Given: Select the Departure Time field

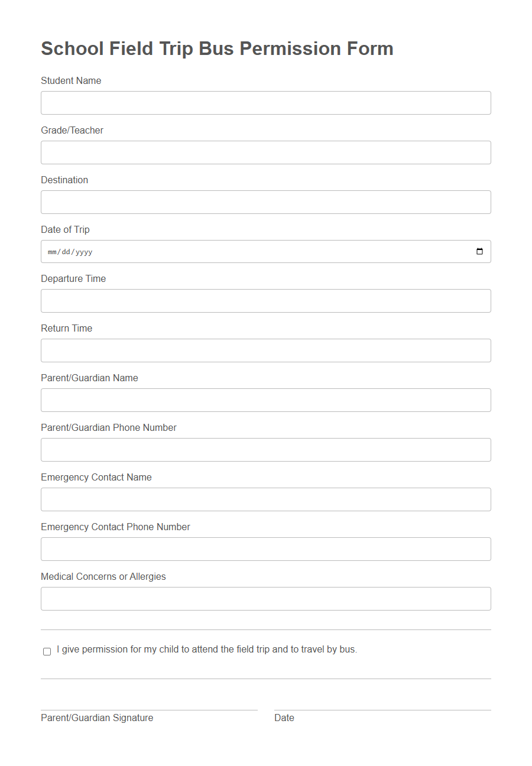Looking at the screenshot, I should [x=265, y=301].
